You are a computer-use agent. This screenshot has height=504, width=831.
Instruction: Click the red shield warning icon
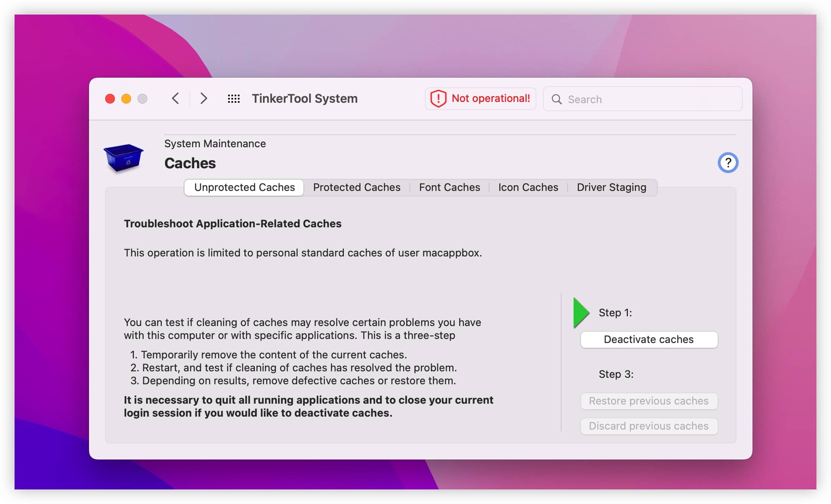click(x=438, y=98)
